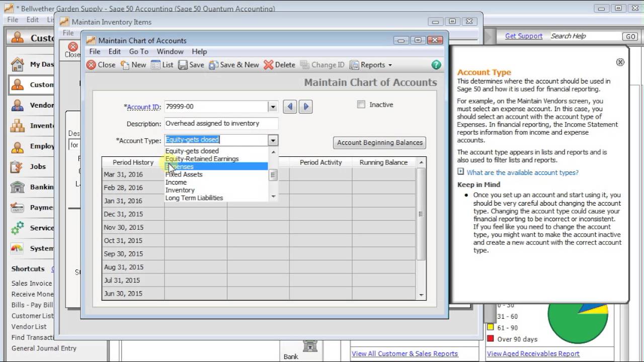Choose Long Term Liabilities account type
This screenshot has height=362, width=644.
(194, 198)
